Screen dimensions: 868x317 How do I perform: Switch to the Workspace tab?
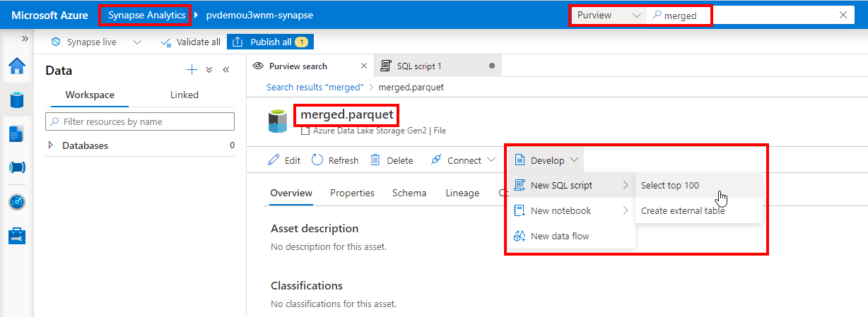pos(90,95)
